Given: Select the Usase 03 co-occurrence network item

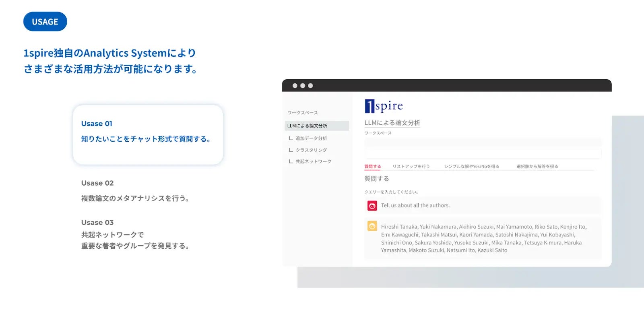Looking at the screenshot, I should point(135,234).
